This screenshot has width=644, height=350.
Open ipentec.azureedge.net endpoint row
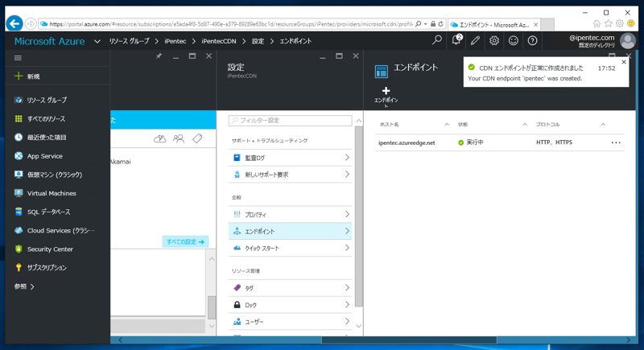(500, 142)
